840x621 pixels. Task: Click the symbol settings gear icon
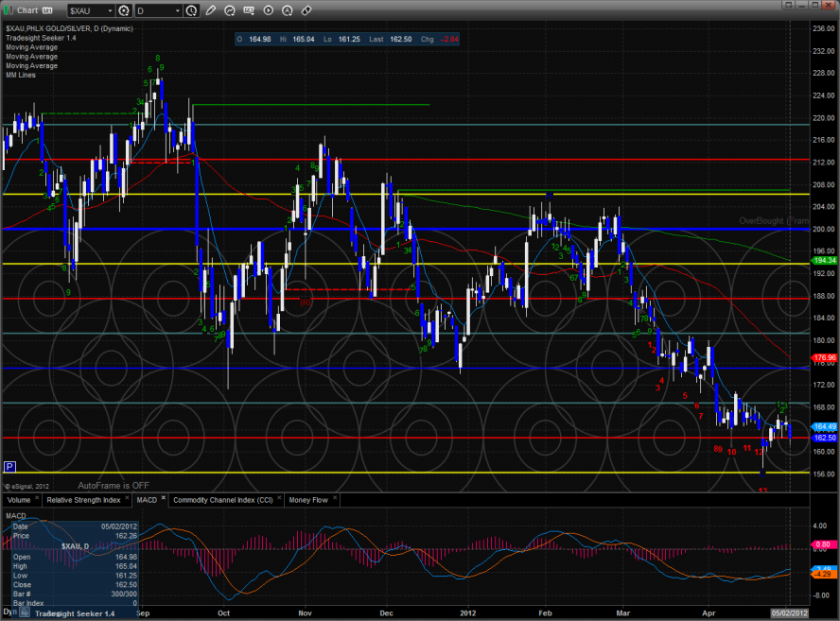point(124,10)
